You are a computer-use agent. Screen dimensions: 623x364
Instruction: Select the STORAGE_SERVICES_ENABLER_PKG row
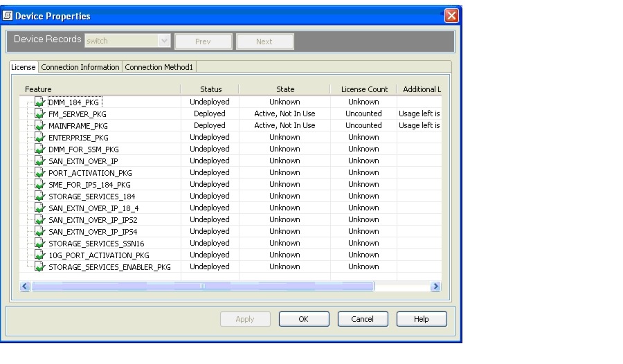[109, 267]
